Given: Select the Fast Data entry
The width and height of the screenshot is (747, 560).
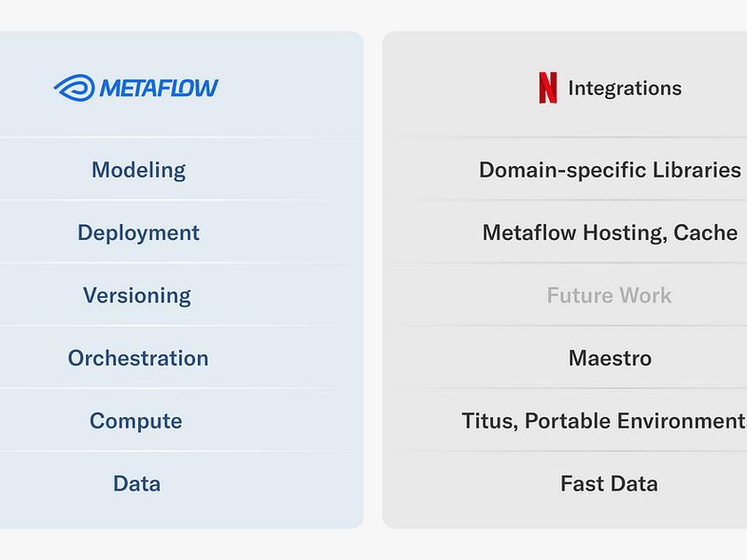Looking at the screenshot, I should pos(610,483).
